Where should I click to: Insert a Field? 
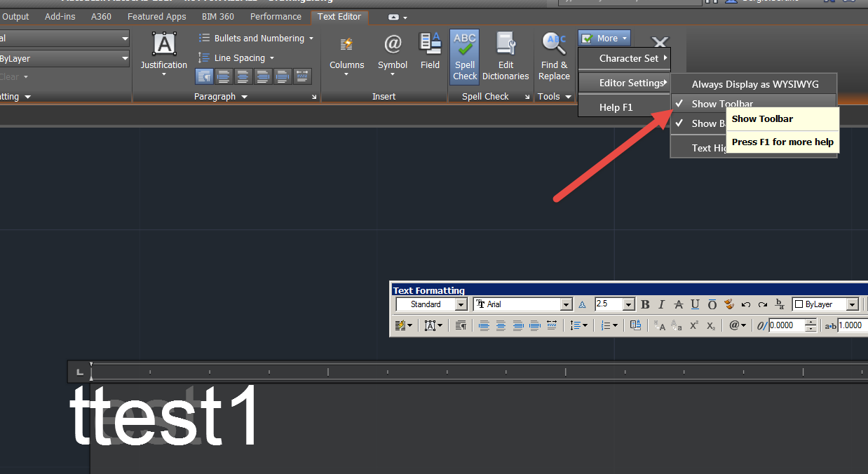click(x=430, y=50)
